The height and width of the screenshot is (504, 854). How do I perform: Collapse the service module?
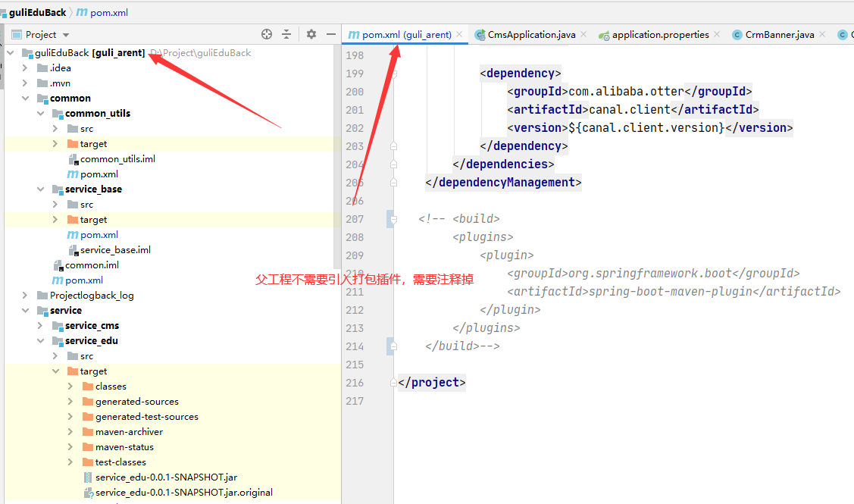25,310
